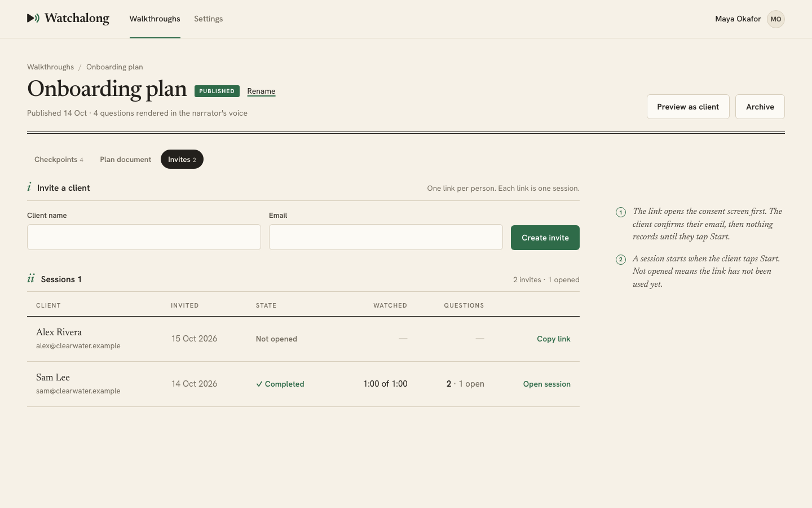
Task: Click the 14 Oct 2026 invited date
Action: [x=195, y=384]
